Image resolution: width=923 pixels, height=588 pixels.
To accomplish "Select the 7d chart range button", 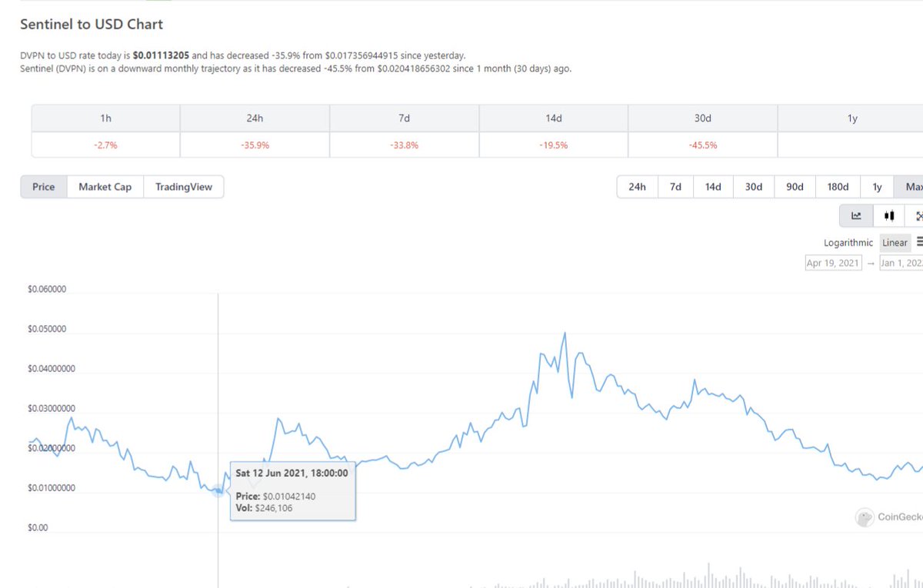I will point(675,187).
